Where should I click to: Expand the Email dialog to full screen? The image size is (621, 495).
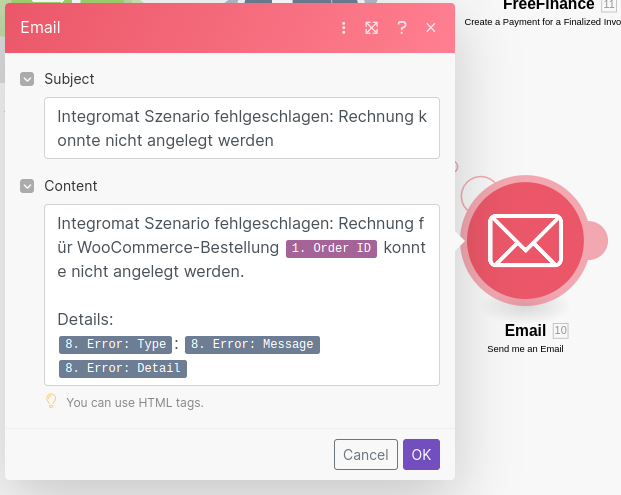(x=372, y=28)
